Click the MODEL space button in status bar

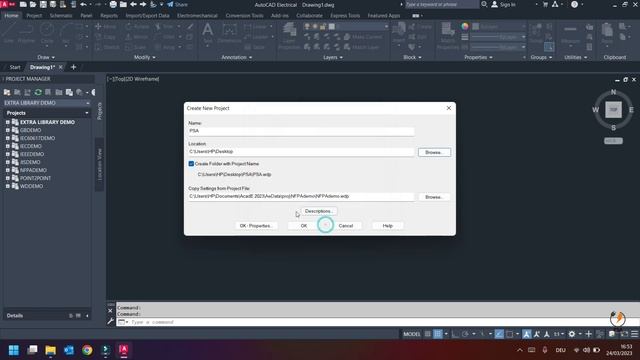pos(411,334)
